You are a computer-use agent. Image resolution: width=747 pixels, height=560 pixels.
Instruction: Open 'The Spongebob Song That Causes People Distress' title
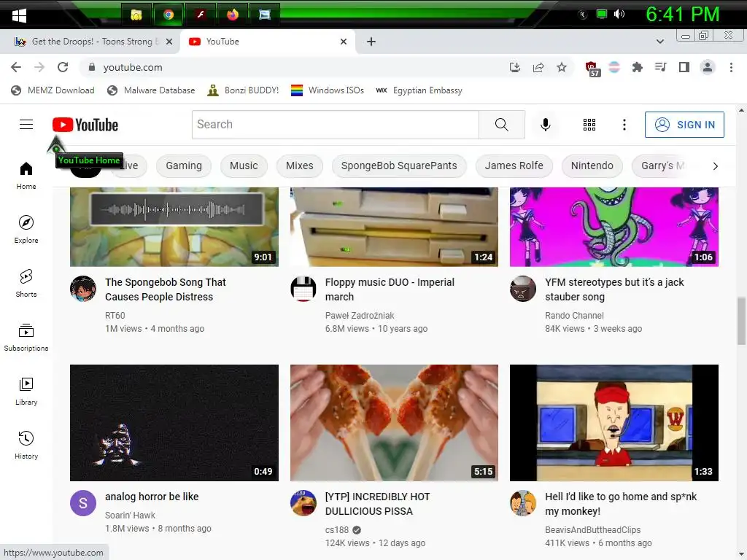(x=166, y=289)
